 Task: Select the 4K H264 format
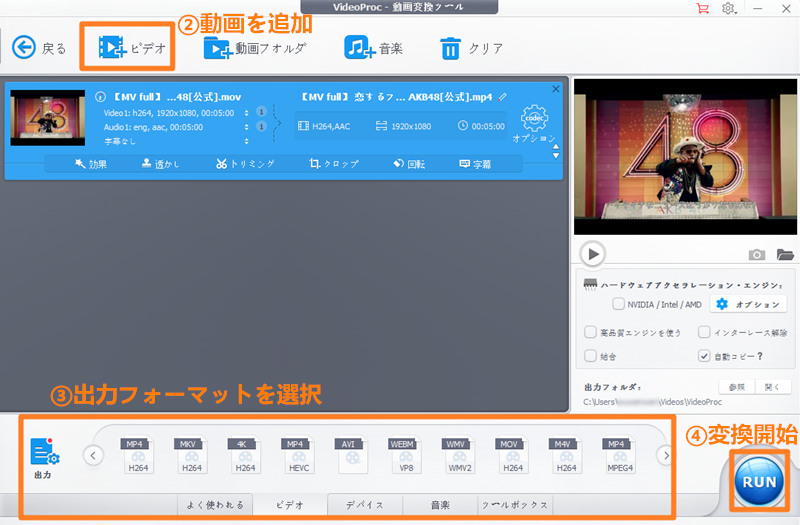point(245,455)
